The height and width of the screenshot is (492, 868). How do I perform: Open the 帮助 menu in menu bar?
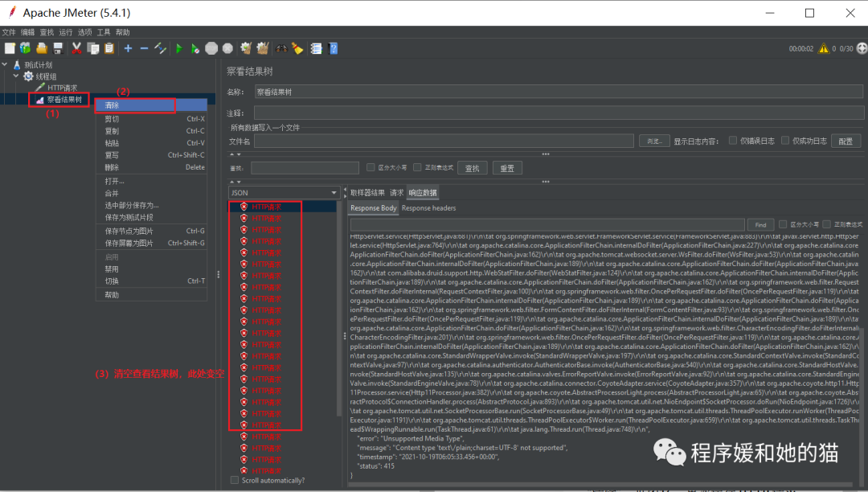(123, 32)
